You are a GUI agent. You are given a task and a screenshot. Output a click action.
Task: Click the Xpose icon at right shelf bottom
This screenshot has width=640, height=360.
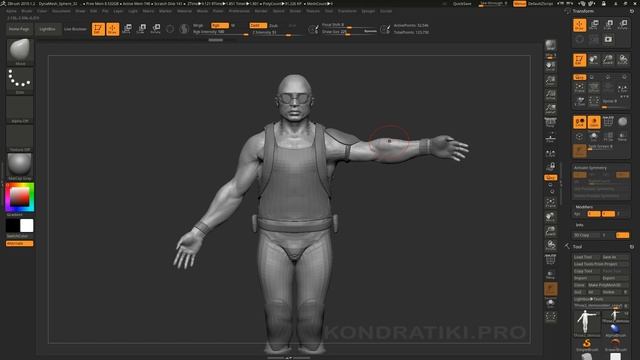point(551,316)
